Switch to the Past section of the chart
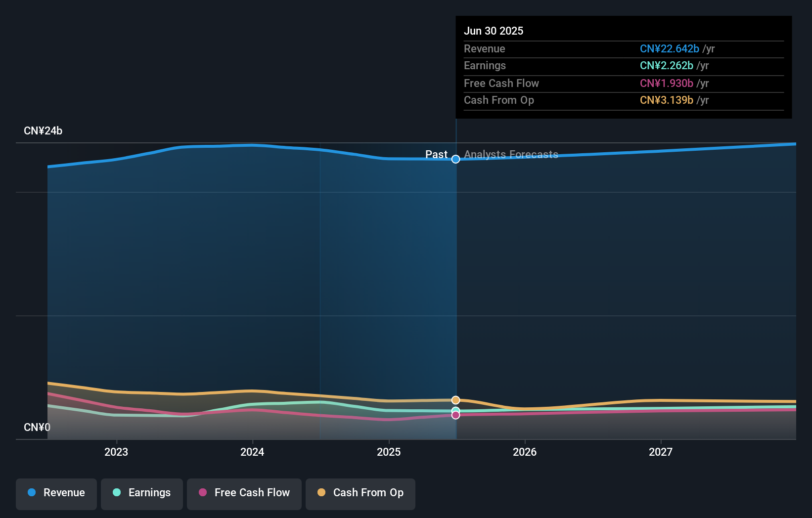 (437, 154)
